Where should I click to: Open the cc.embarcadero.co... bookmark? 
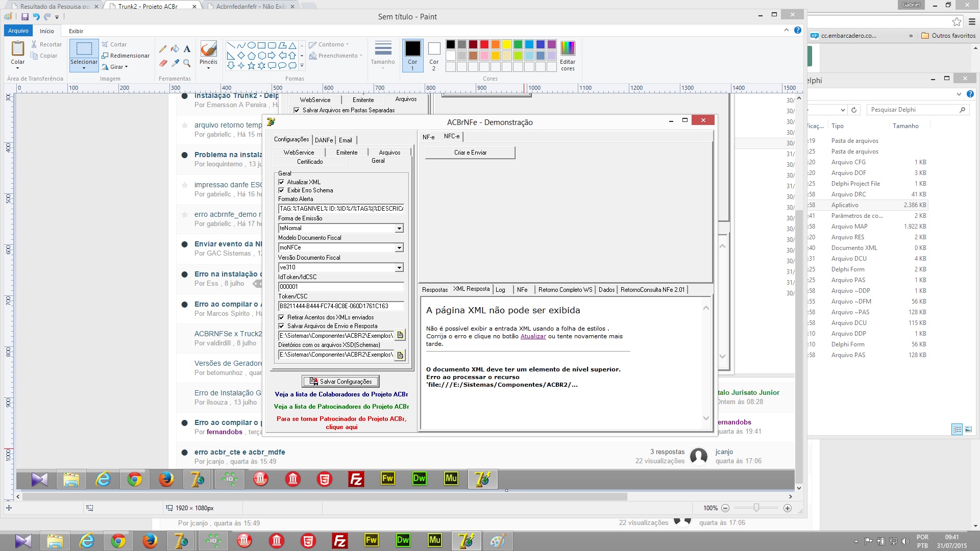pos(843,36)
